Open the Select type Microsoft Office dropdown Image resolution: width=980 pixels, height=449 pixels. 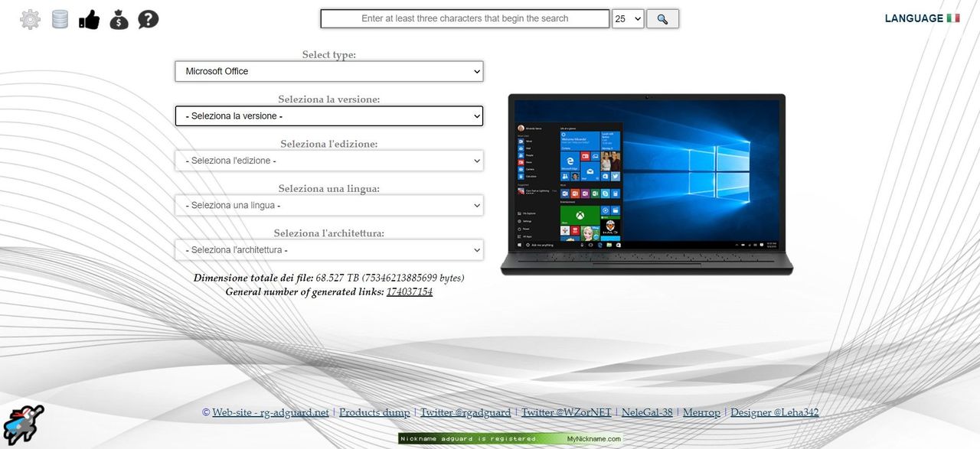pos(329,71)
